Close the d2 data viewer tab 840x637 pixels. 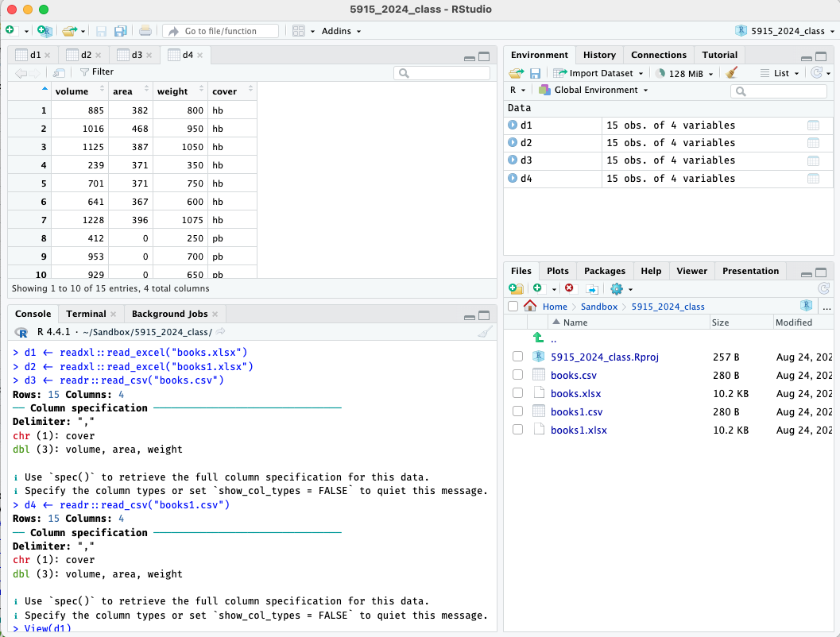pos(98,55)
